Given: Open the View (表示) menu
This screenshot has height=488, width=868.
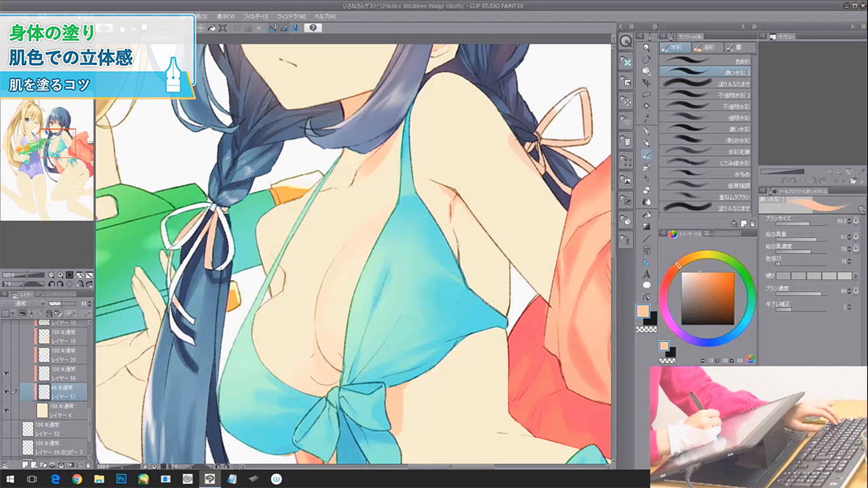Looking at the screenshot, I should click(226, 16).
